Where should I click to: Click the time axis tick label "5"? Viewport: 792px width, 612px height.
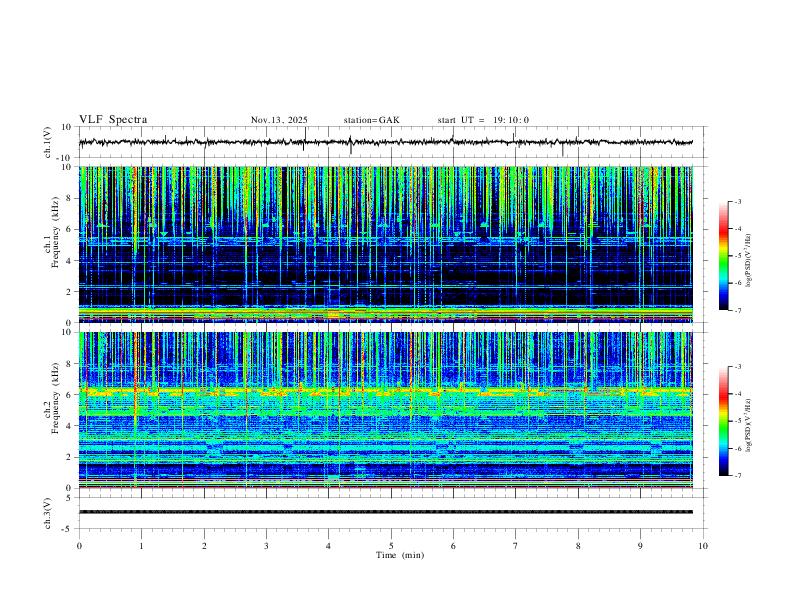point(391,546)
